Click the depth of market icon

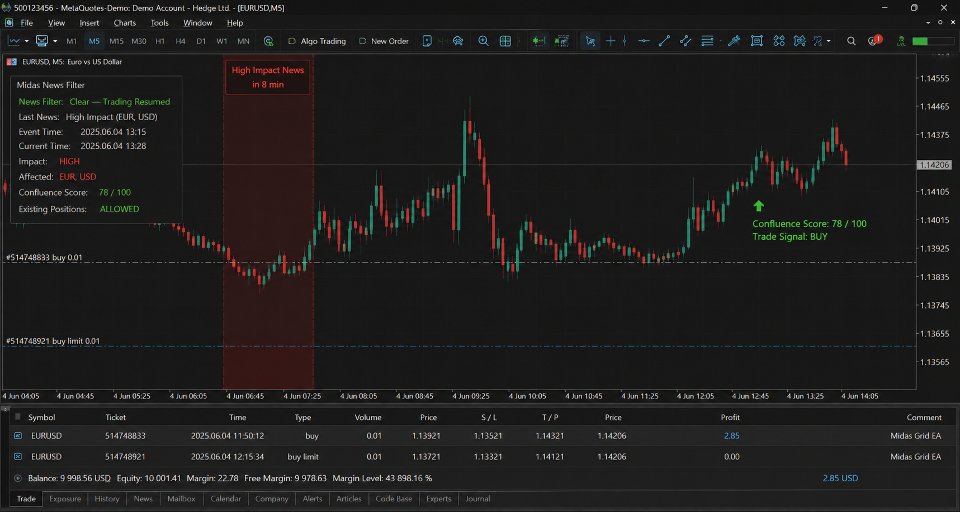[427, 41]
